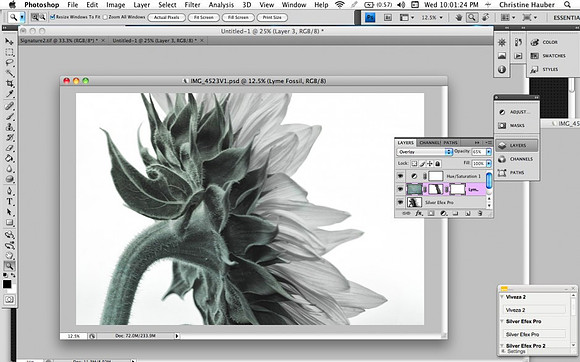
Task: Click Add layer style fx icon
Action: coord(419,213)
